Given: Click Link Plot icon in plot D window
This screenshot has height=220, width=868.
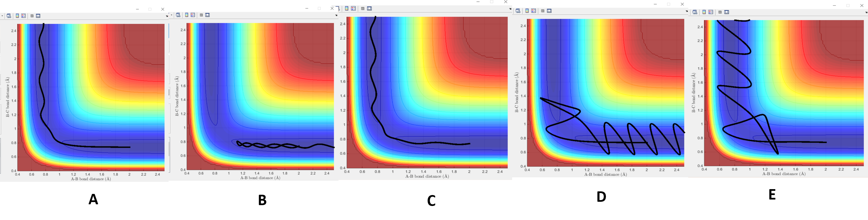Looking at the screenshot, I should [x=518, y=11].
